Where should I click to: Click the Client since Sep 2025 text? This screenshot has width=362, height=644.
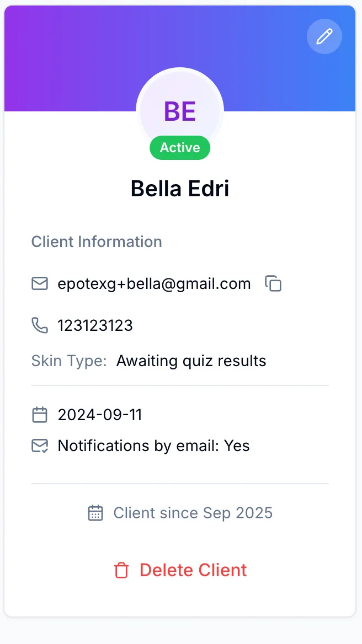(193, 513)
